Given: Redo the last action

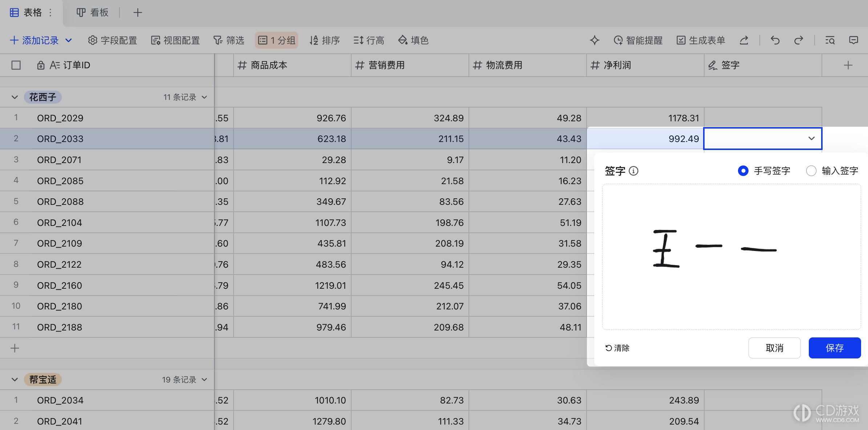Looking at the screenshot, I should tap(799, 40).
